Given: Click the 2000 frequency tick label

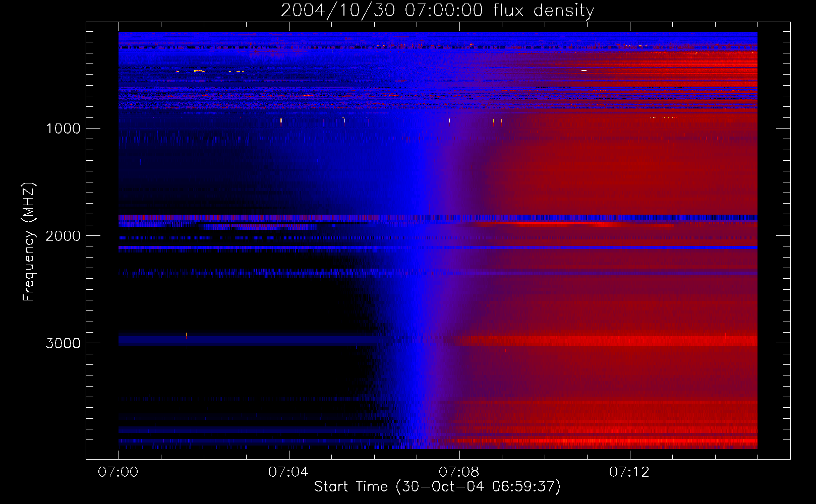Looking at the screenshot, I should point(63,236).
